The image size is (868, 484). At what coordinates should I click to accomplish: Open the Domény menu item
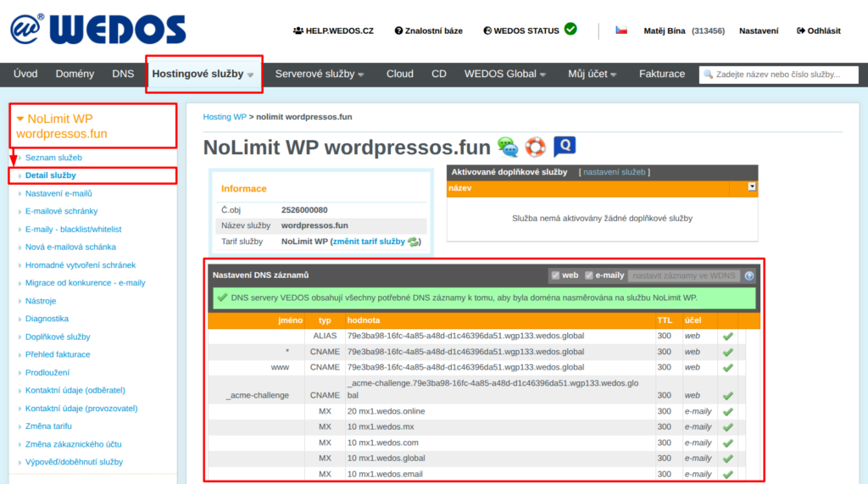click(x=75, y=75)
